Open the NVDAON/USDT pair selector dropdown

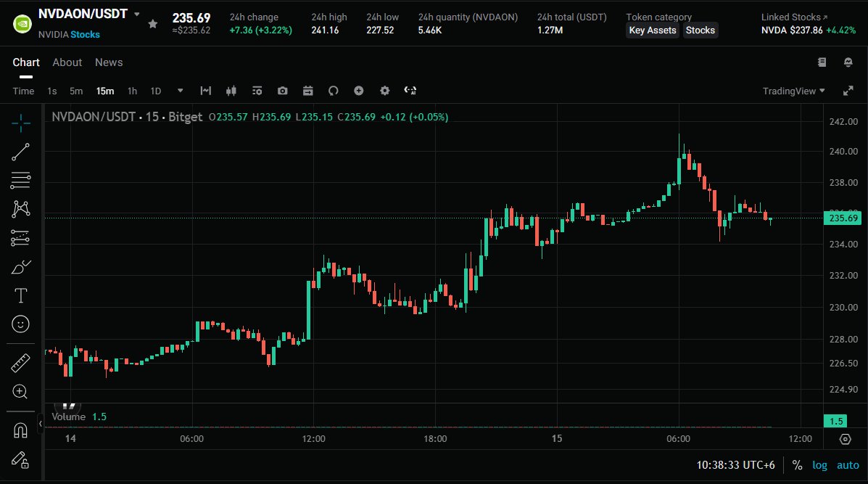click(137, 14)
